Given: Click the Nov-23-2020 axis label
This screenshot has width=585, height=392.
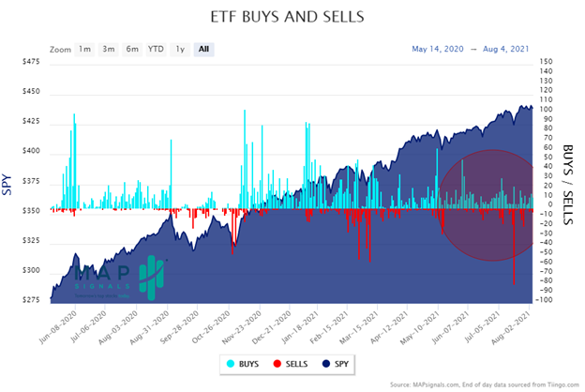Looking at the screenshot, I should click(x=242, y=327).
